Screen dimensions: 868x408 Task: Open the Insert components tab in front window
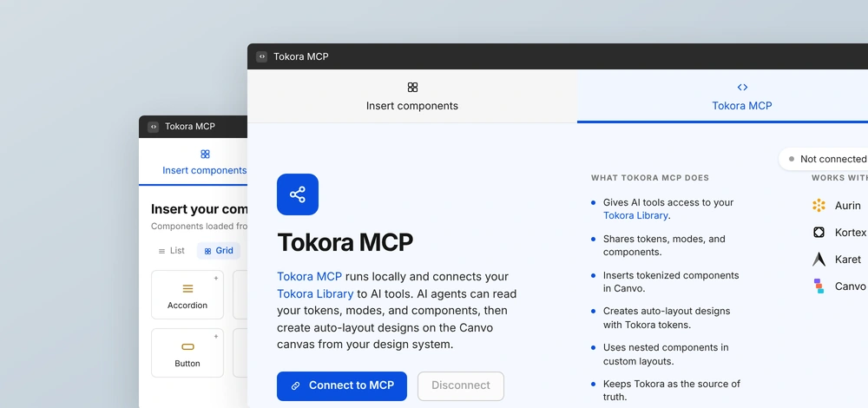click(412, 95)
